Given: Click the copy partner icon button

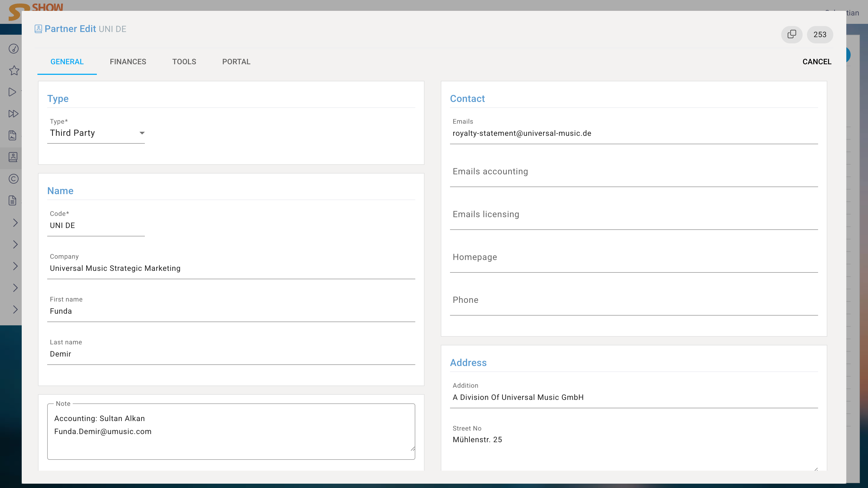Looking at the screenshot, I should (792, 34).
